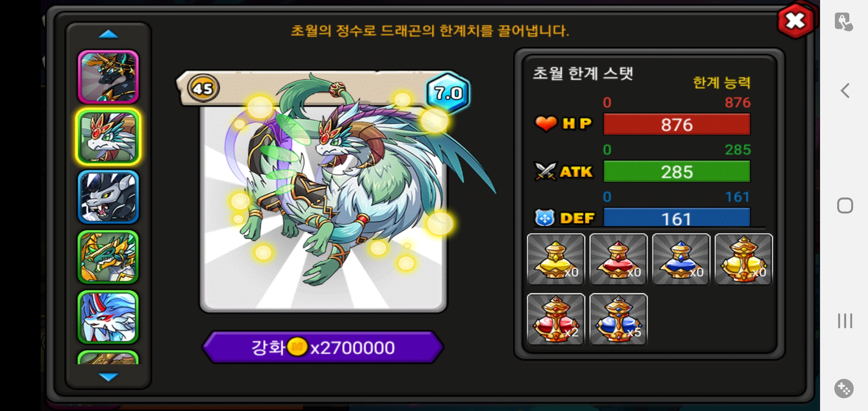Screen dimensions: 868x411
Task: Choose the highlighted green feathered dragon thumbnail
Action: [x=108, y=137]
